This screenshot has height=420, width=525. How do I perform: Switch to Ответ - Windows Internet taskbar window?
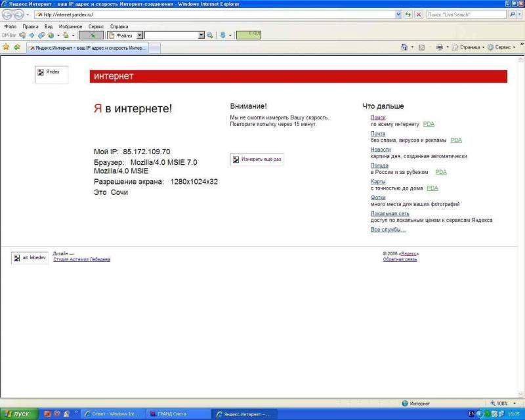(x=113, y=414)
